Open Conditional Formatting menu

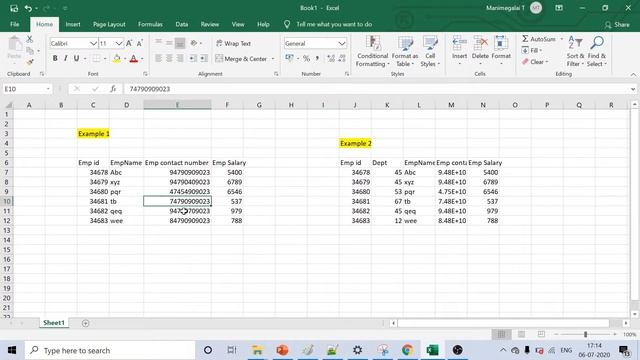372,51
